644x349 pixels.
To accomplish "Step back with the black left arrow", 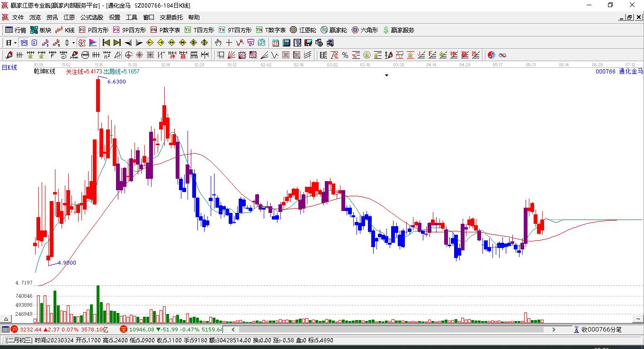I will 128,43.
